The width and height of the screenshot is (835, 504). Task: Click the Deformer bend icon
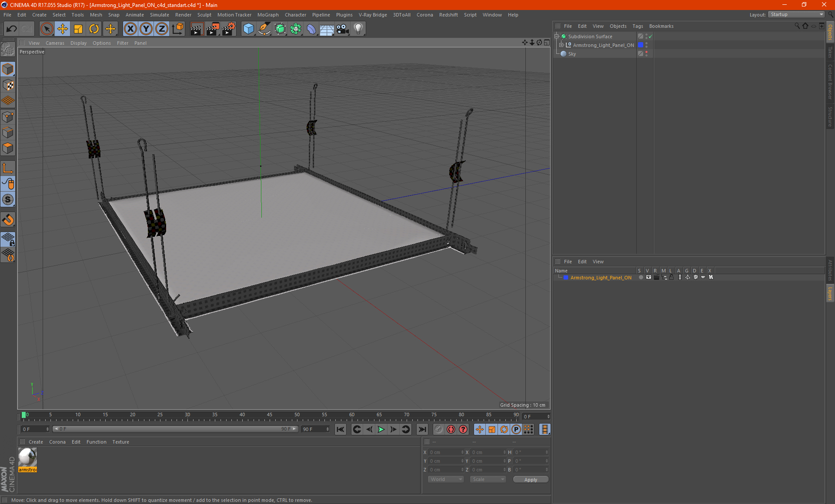coord(311,29)
